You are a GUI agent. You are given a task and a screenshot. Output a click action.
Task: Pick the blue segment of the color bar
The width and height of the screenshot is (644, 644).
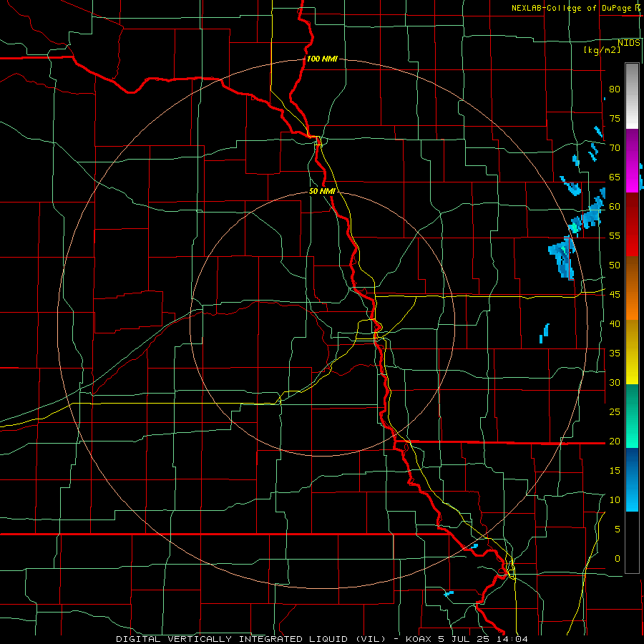pyautogui.click(x=632, y=479)
